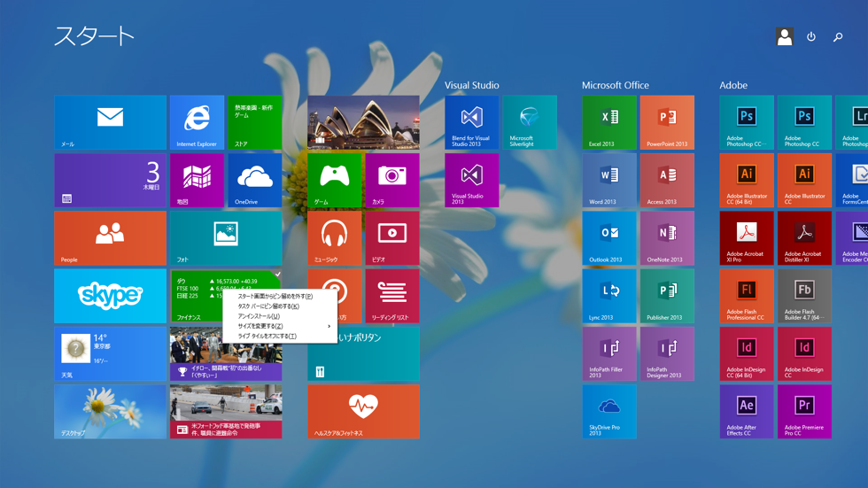Open the Store (ストア) tile
The image size is (868, 488).
coord(255,122)
